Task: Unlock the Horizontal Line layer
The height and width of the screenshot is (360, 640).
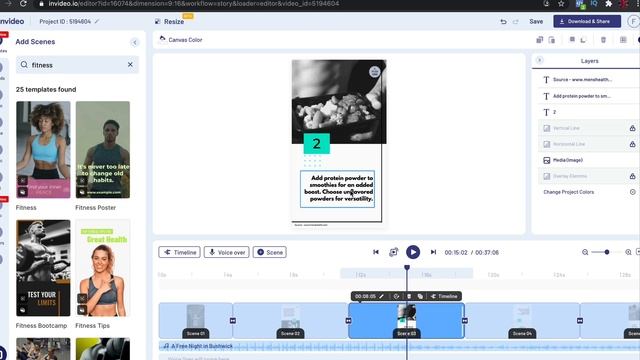Action: pos(632,144)
